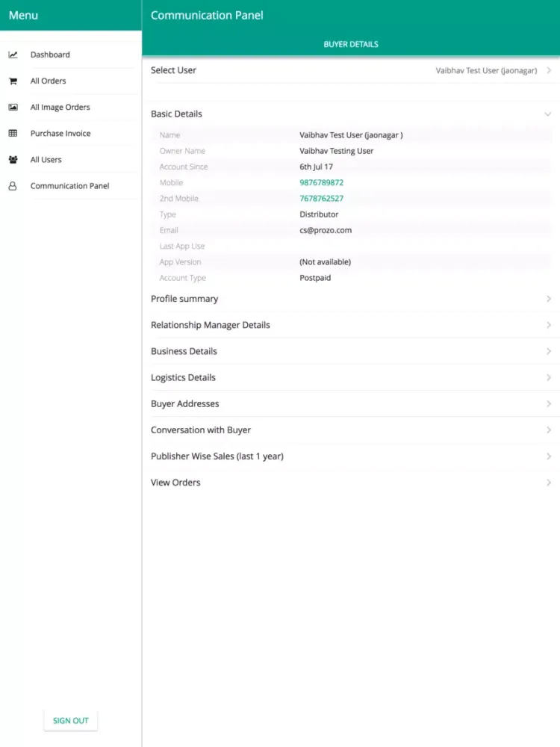
Task: Select Communication Panel in sidebar
Action: click(70, 186)
